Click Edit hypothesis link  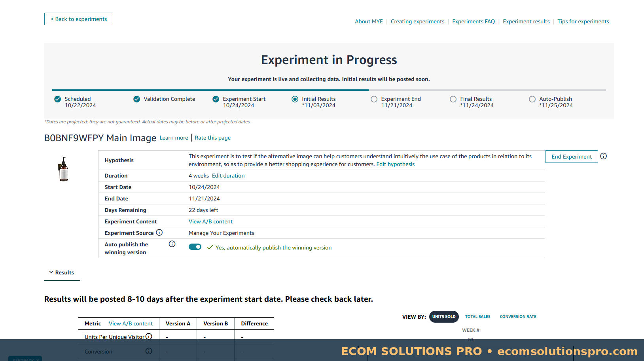pos(396,164)
